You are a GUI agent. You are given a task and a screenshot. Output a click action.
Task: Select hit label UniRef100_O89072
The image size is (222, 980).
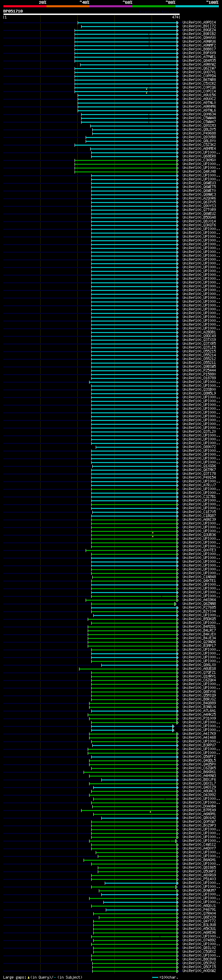pyautogui.click(x=199, y=447)
